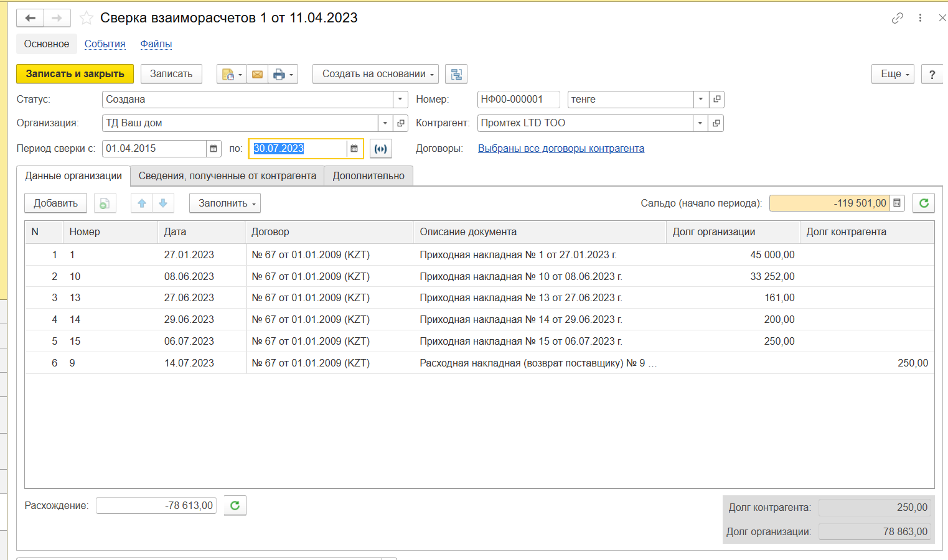
Task: Click the email envelope icon
Action: (257, 74)
